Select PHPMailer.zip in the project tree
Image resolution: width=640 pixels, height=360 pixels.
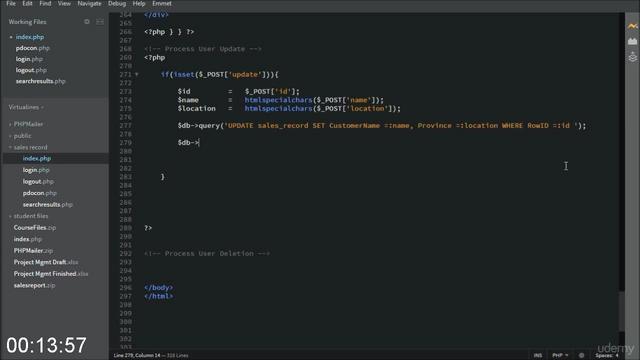pos(33,251)
